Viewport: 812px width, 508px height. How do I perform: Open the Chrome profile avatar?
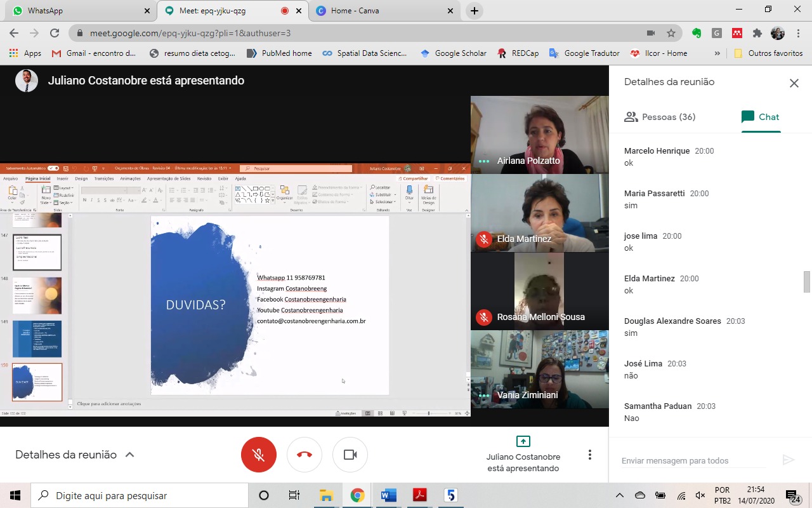778,33
